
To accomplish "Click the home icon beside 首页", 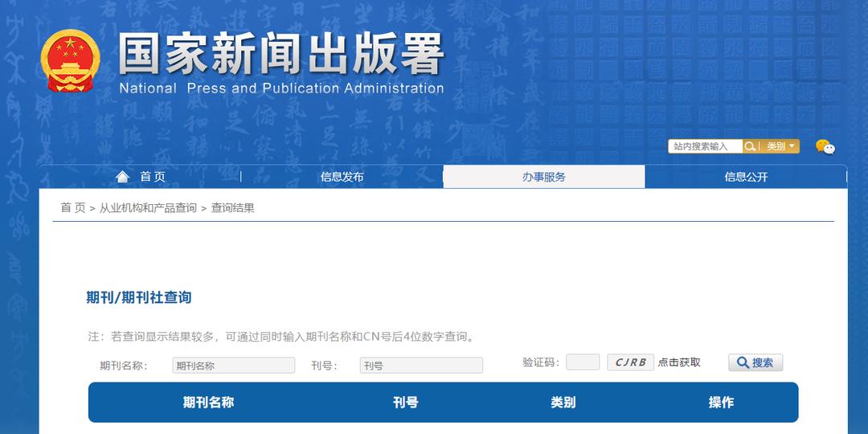I will (x=122, y=177).
